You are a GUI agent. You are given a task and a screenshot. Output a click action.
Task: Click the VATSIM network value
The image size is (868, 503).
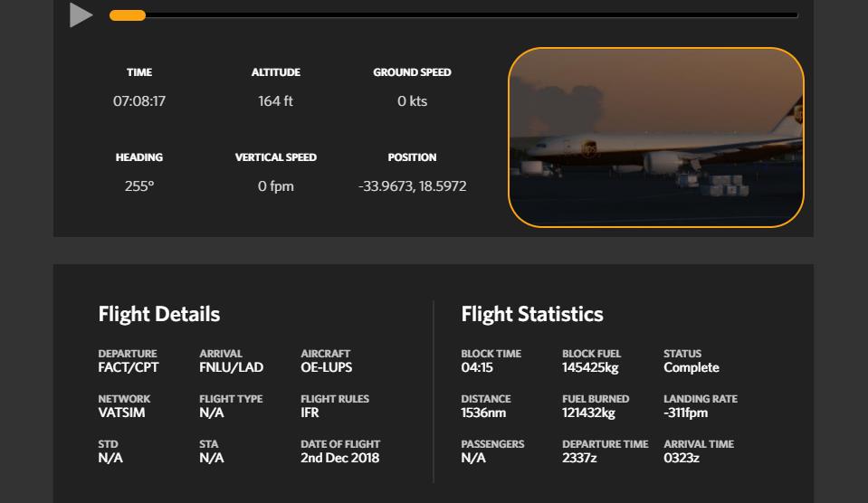pyautogui.click(x=121, y=413)
